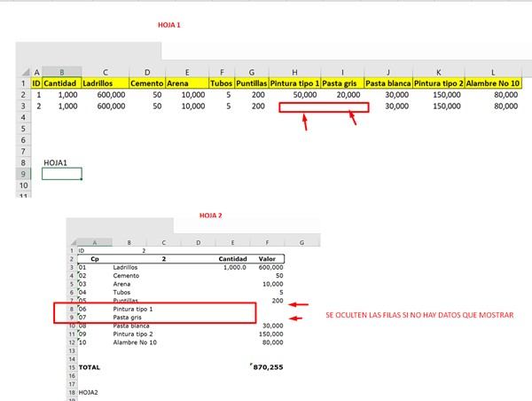Select column H header in Hoja 1
Viewport: 532px width, 401px height.
pos(294,72)
